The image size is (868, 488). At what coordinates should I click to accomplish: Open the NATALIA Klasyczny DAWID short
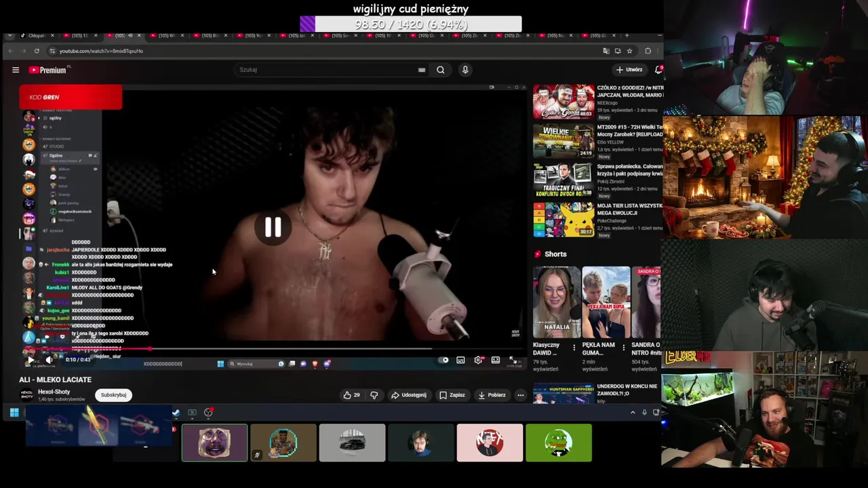point(557,302)
